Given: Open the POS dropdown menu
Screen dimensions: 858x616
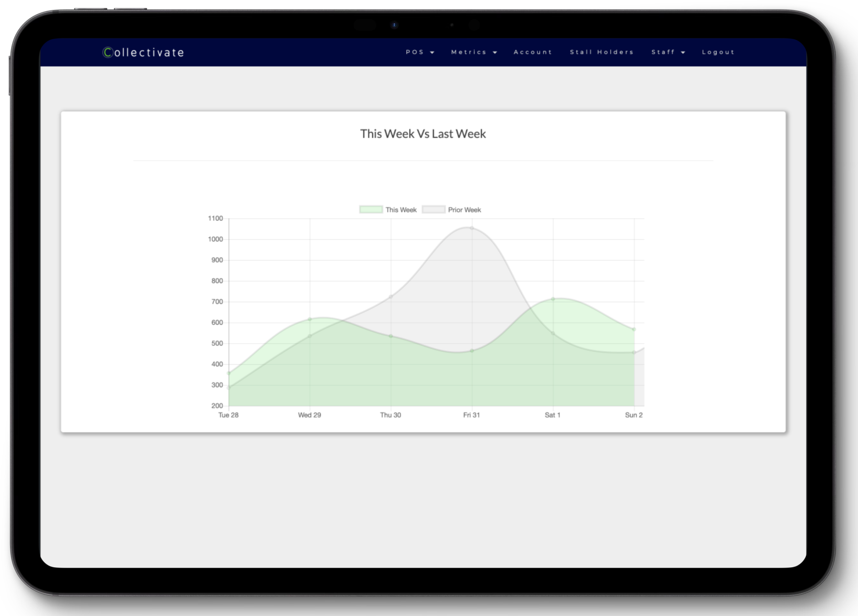Looking at the screenshot, I should (420, 52).
